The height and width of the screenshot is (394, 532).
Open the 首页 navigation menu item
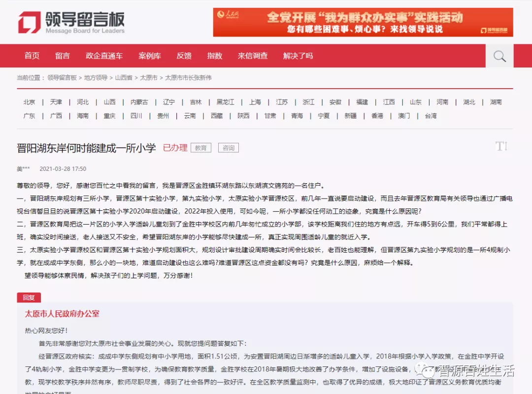pyautogui.click(x=32, y=56)
